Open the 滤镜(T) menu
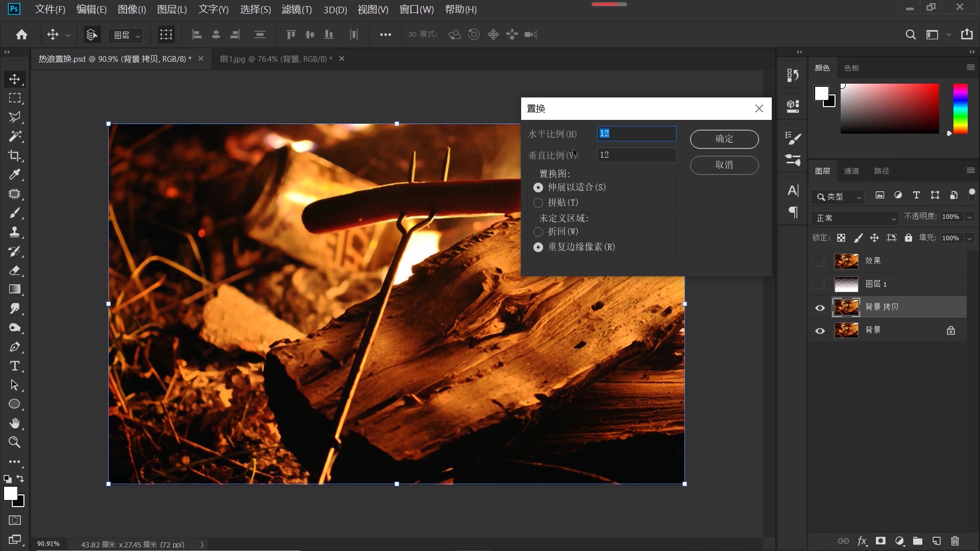This screenshot has height=551, width=980. click(296, 9)
